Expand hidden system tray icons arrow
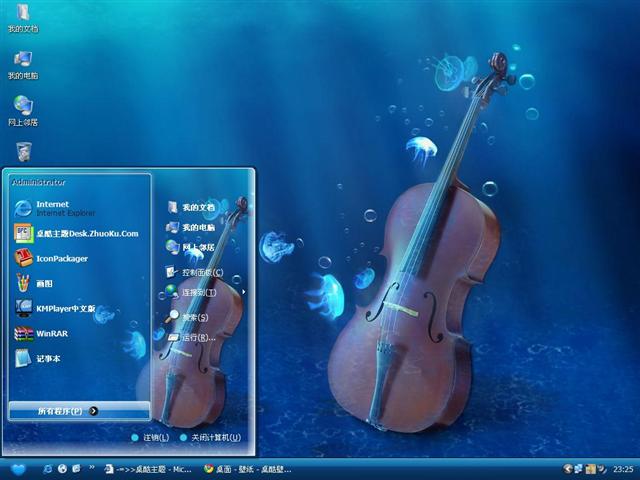This screenshot has height=480, width=640. [567, 469]
